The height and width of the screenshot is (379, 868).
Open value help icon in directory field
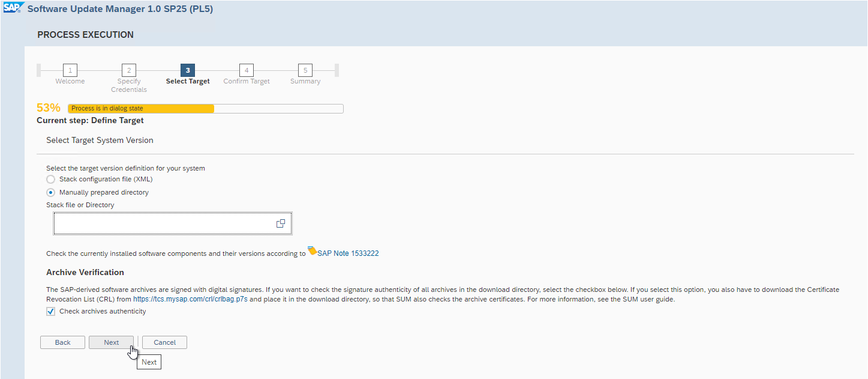(280, 223)
